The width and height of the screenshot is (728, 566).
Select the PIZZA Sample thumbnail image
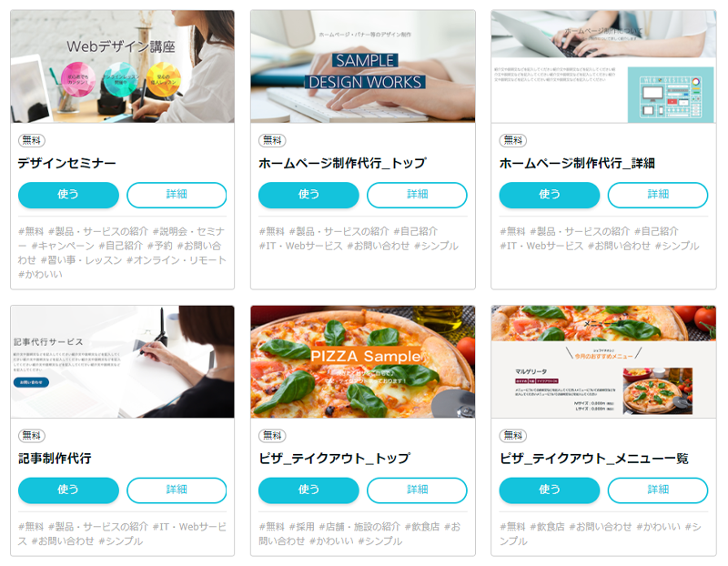362,361
